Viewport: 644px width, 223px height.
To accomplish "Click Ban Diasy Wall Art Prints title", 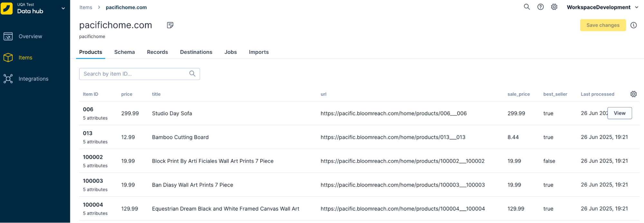I will click(x=193, y=185).
